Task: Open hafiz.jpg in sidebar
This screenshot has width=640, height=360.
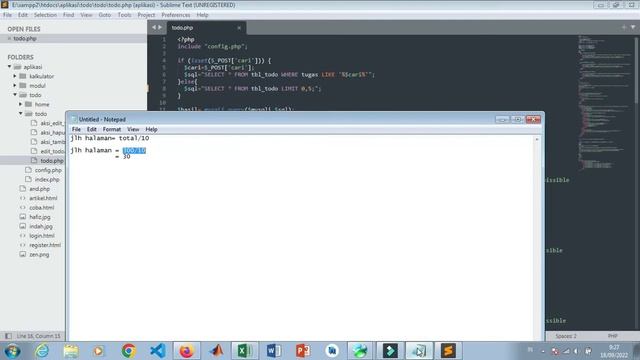Action: pyautogui.click(x=40, y=217)
